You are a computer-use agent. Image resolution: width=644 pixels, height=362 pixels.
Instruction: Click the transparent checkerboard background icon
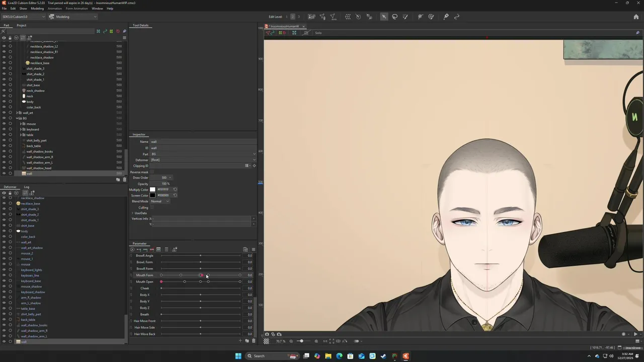266,341
